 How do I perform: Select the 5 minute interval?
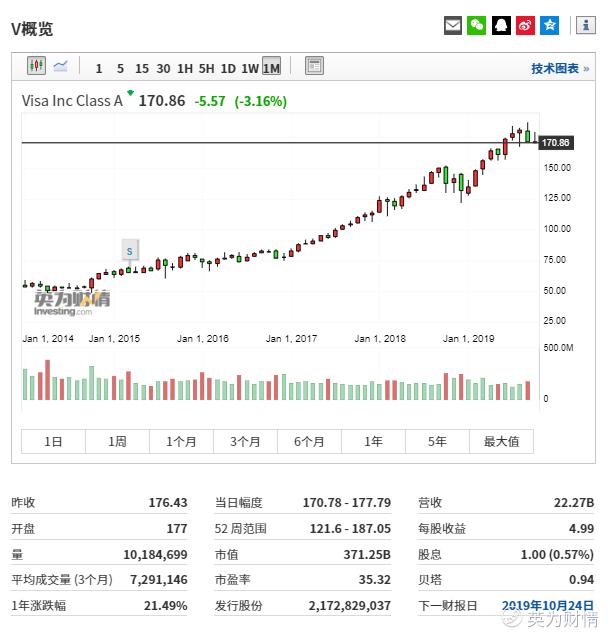click(120, 68)
